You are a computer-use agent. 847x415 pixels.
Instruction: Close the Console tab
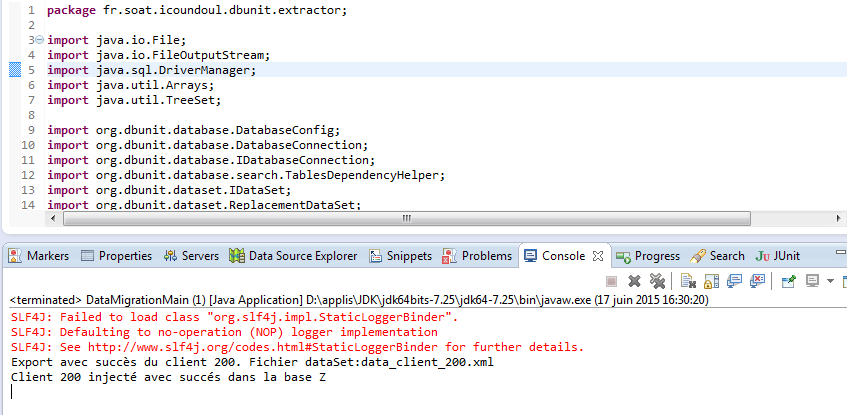(598, 256)
